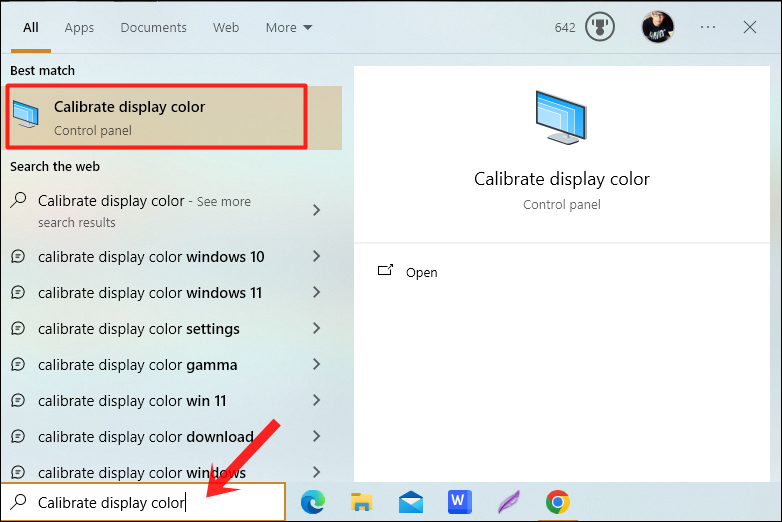Expand arrow for 'calibrate display color settings'
The width and height of the screenshot is (782, 522).
316,328
